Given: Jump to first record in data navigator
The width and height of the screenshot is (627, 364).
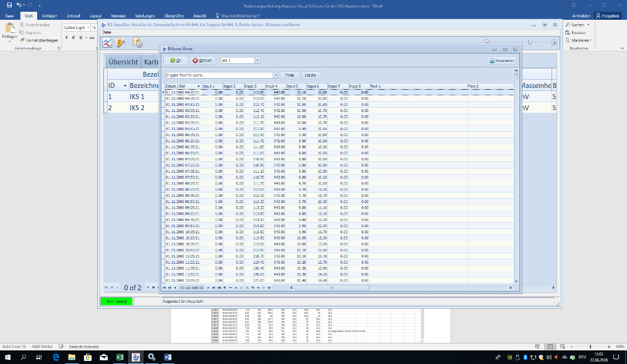Looking at the screenshot, I should 165,288.
